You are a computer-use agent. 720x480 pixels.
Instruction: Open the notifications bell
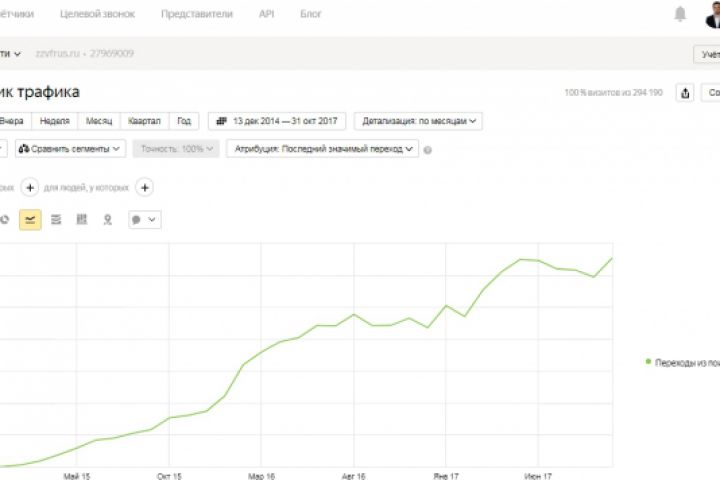[x=680, y=14]
